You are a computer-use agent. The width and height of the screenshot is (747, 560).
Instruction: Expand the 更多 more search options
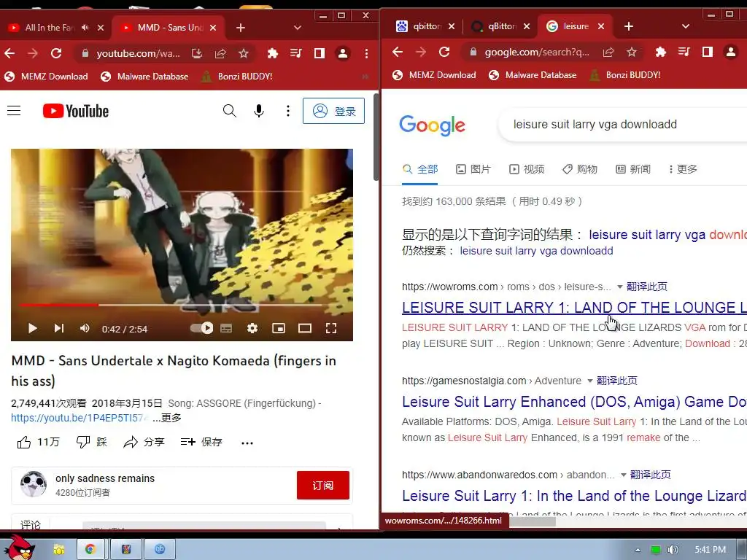pos(683,169)
